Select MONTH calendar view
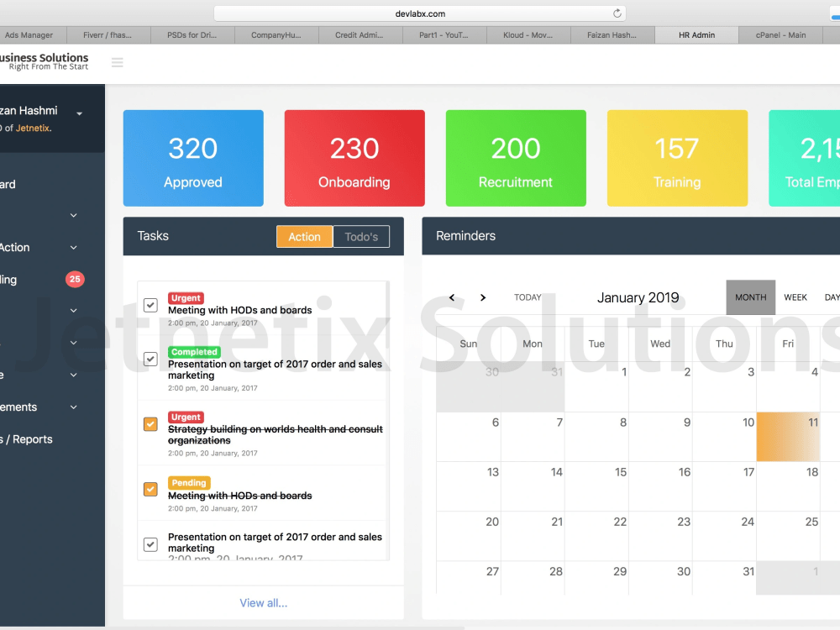The image size is (840, 630). [750, 297]
